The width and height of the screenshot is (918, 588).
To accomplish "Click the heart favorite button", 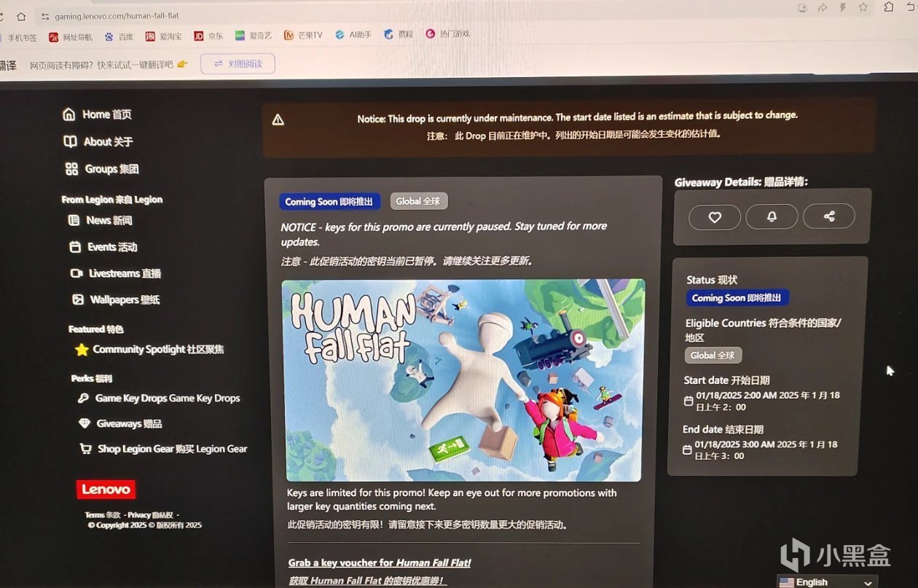I will tap(715, 216).
